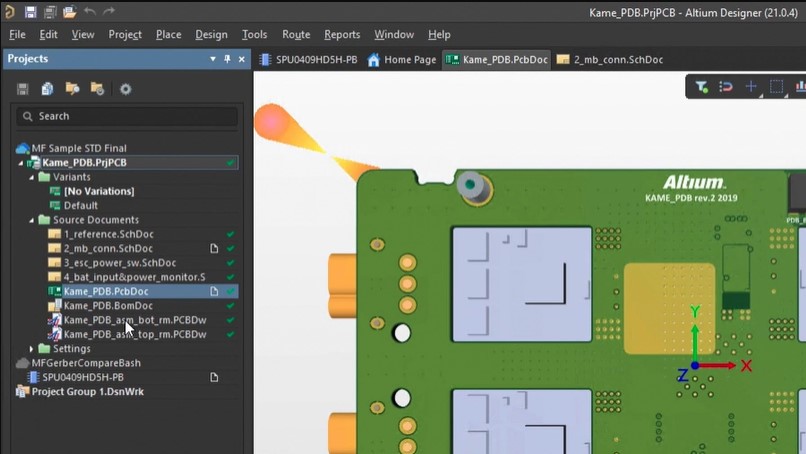Select [No Variations] variant
The height and width of the screenshot is (454, 806).
pyautogui.click(x=99, y=191)
